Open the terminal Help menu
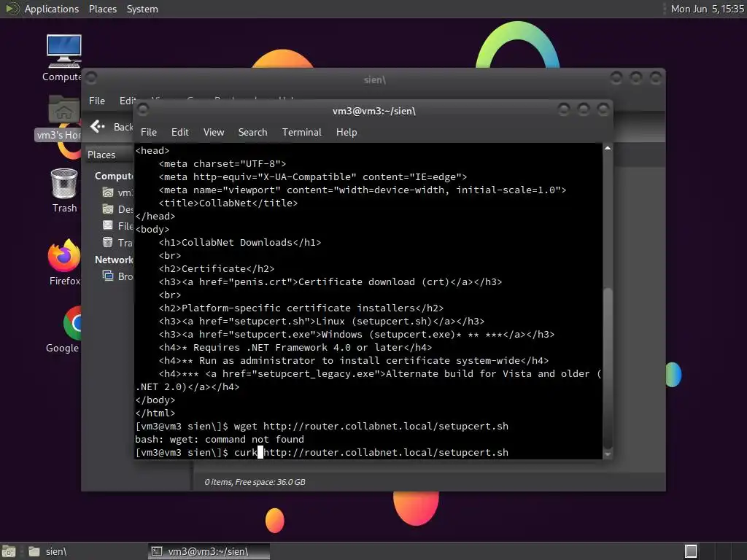Image resolution: width=747 pixels, height=560 pixels. pyautogui.click(x=347, y=132)
